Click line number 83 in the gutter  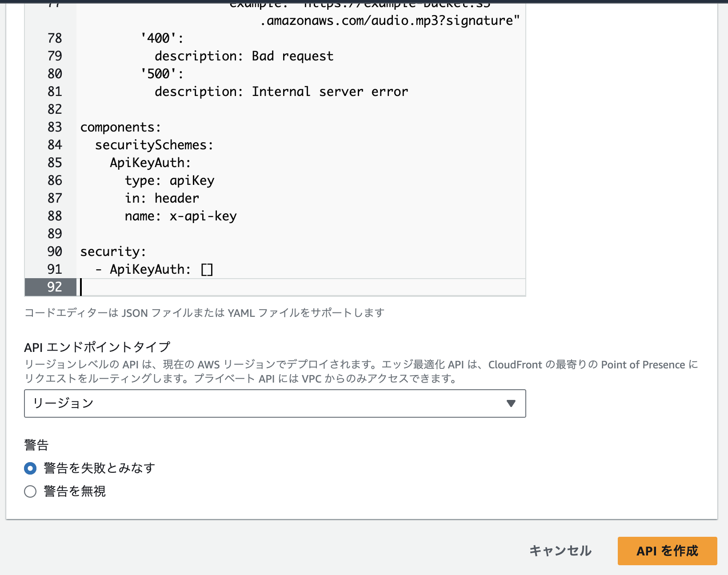pyautogui.click(x=55, y=127)
